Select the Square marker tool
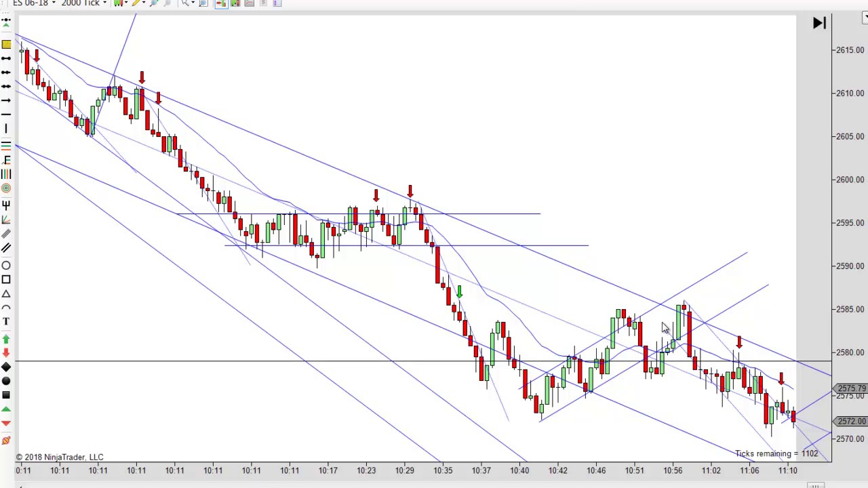Screen dimensions: 868x488 [x=6, y=395]
